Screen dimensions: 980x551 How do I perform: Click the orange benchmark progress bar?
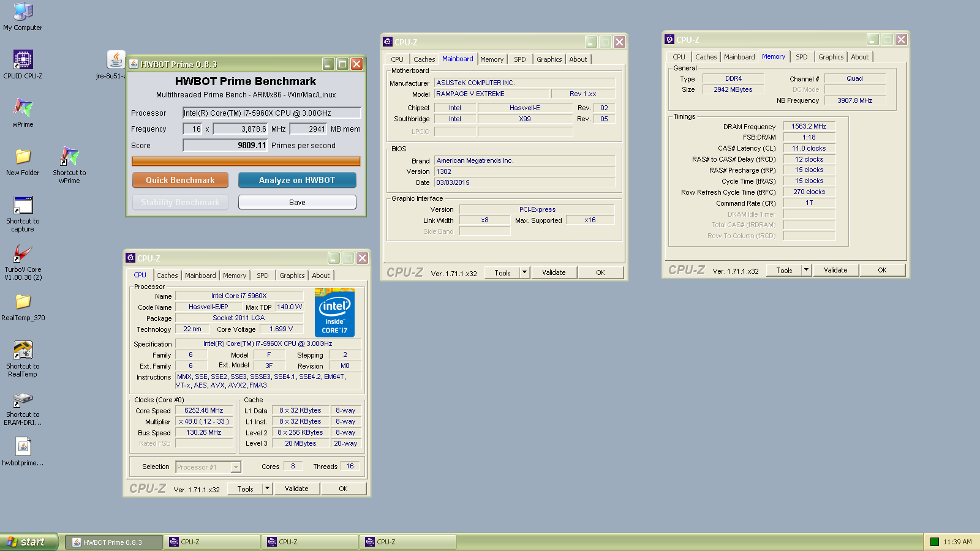tap(246, 162)
